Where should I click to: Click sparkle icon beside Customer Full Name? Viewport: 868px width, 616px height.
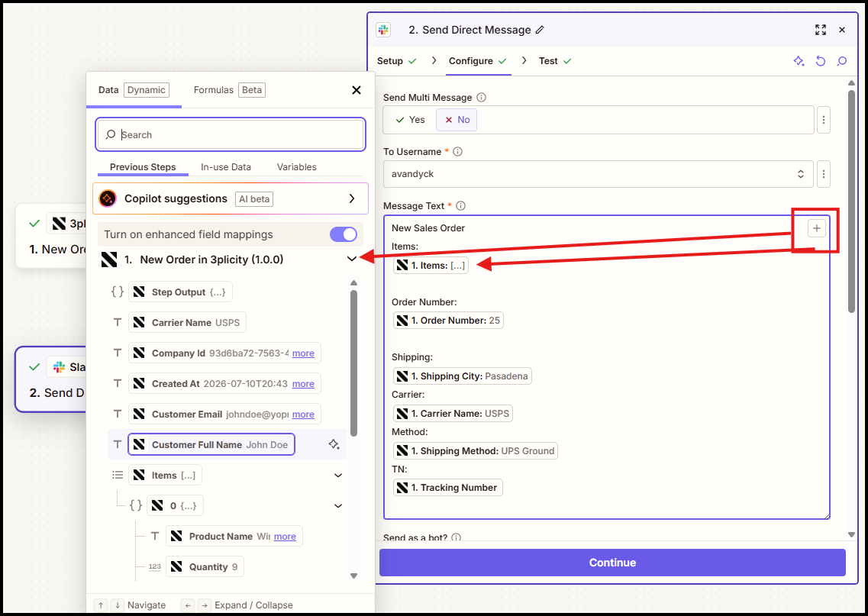pos(334,444)
